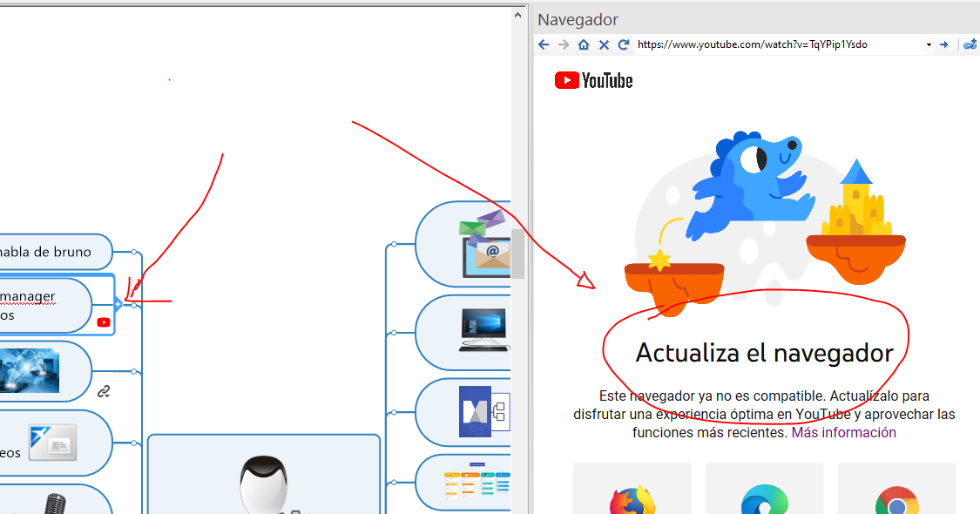The width and height of the screenshot is (980, 514).
Task: Open the Más información link
Action: click(x=843, y=433)
